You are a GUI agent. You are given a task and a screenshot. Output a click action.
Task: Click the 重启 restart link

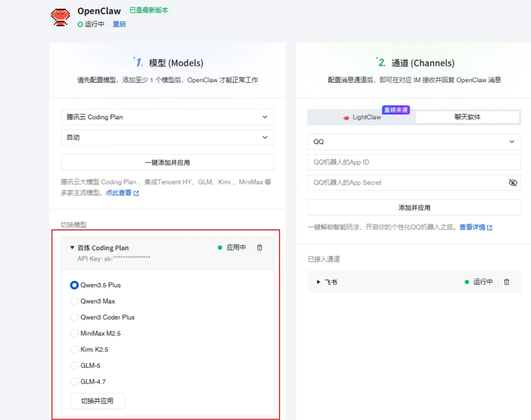(119, 25)
